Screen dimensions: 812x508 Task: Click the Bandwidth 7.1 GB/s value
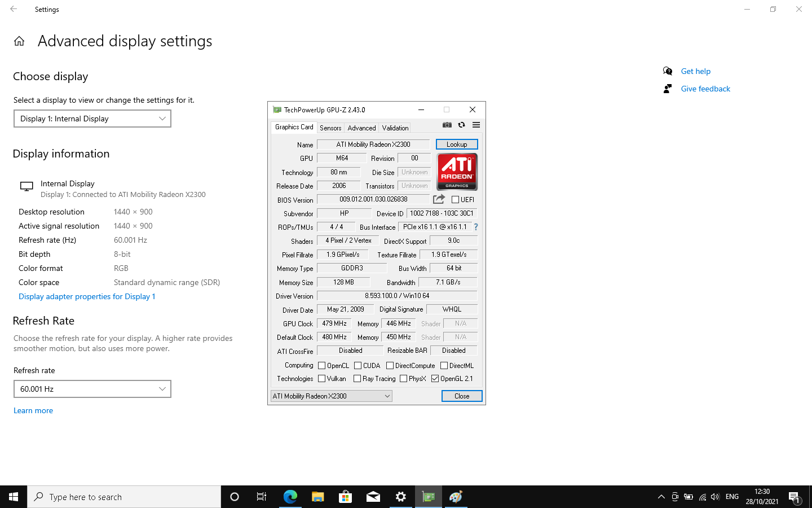[x=448, y=282]
